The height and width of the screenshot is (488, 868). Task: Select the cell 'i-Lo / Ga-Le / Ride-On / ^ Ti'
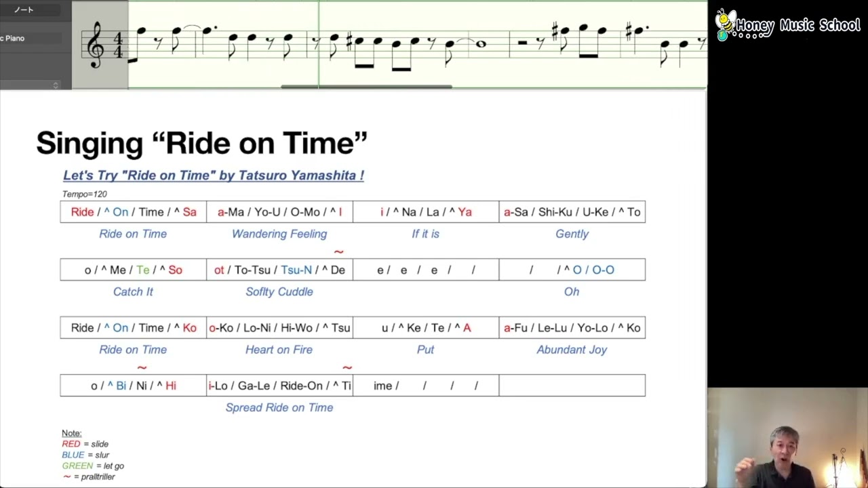coord(279,386)
